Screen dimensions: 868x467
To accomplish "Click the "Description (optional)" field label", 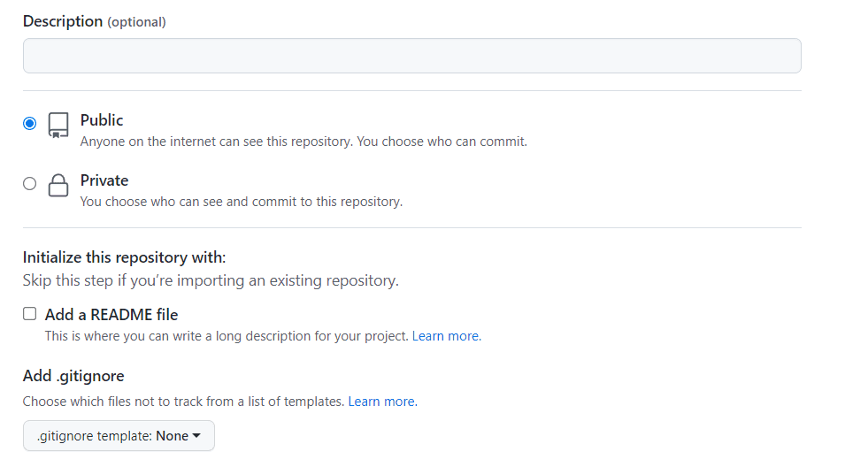I will tap(94, 21).
